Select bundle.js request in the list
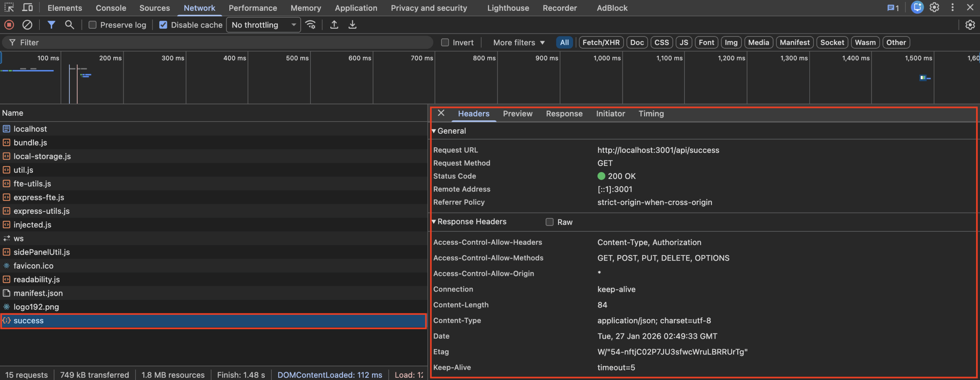Viewport: 980px width, 380px height. click(x=30, y=142)
